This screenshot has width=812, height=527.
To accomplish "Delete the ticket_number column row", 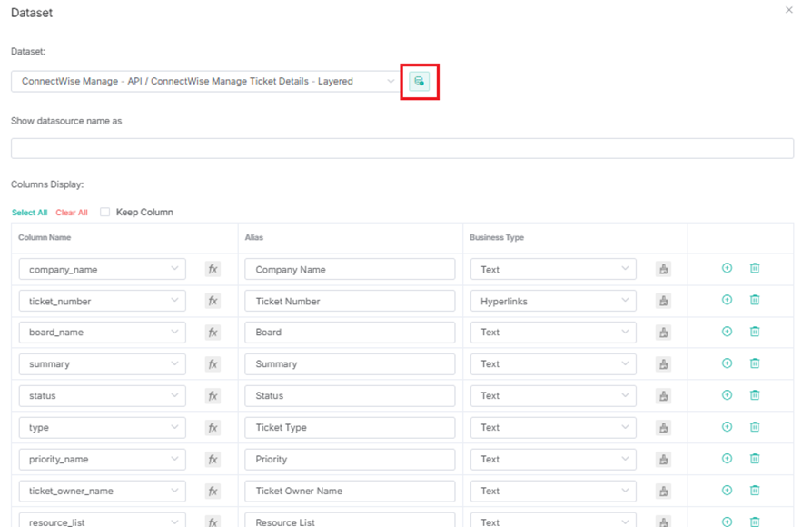I will tap(754, 300).
